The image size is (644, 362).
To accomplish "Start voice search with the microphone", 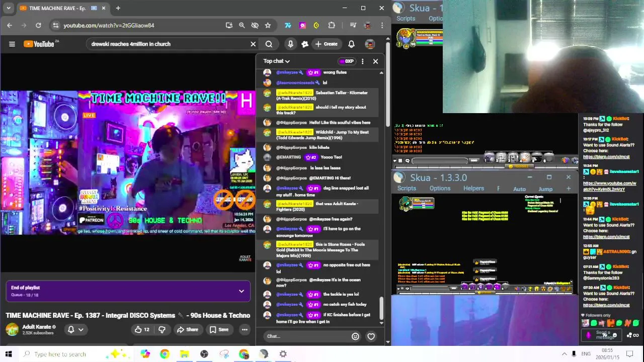I will [290, 44].
